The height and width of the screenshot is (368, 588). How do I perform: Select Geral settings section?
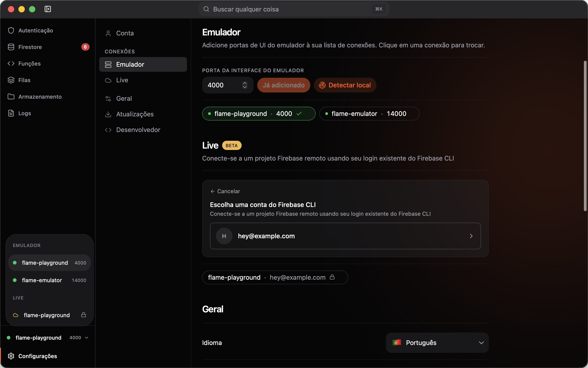point(143,99)
